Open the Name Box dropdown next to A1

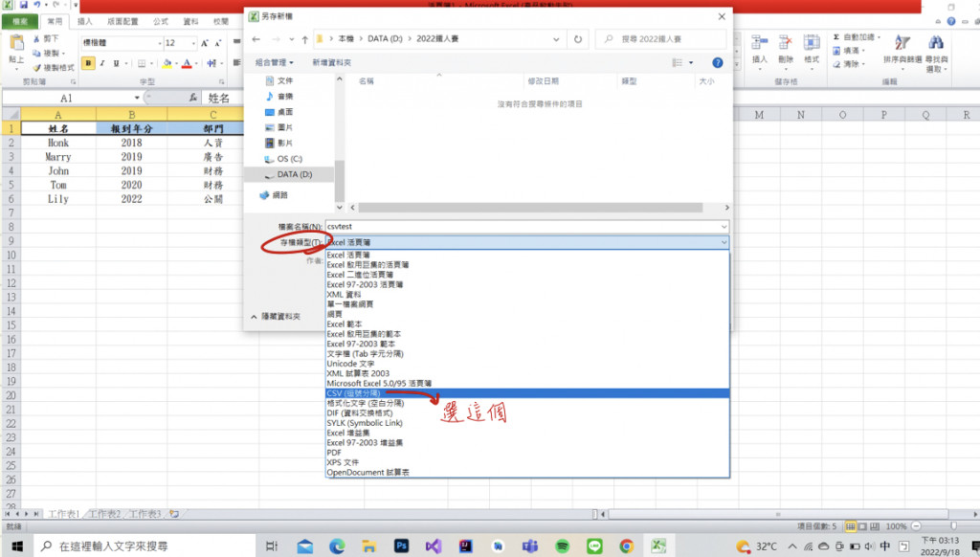click(x=137, y=98)
